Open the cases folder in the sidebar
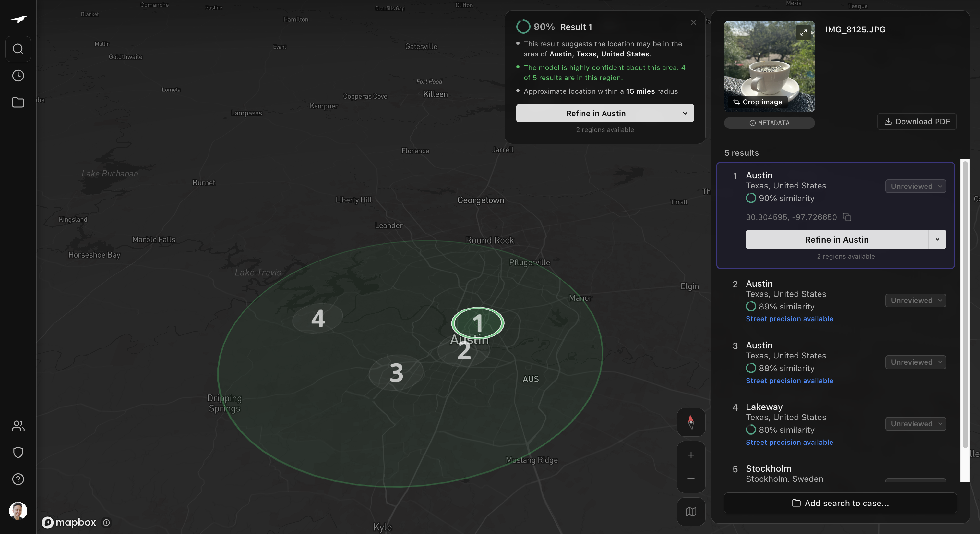Viewport: 980px width, 534px height. coord(18,103)
